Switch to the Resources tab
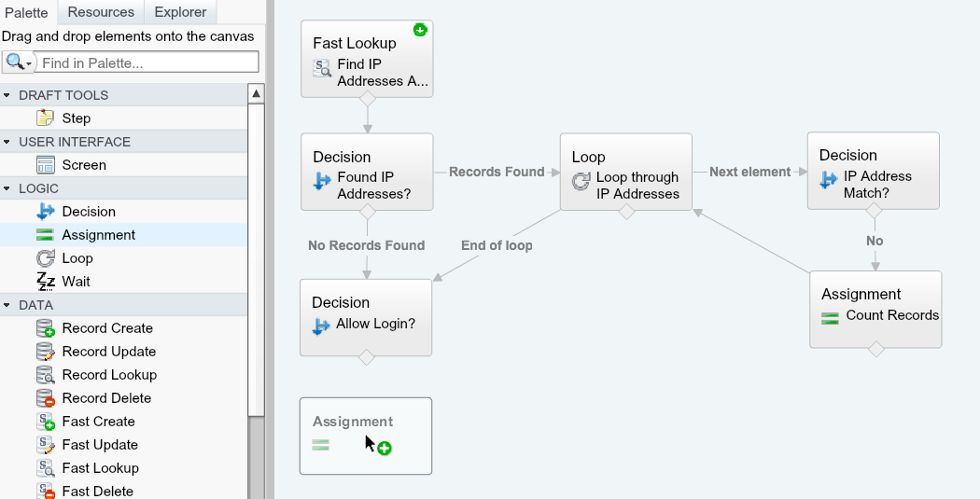Image resolution: width=980 pixels, height=499 pixels. pyautogui.click(x=101, y=12)
